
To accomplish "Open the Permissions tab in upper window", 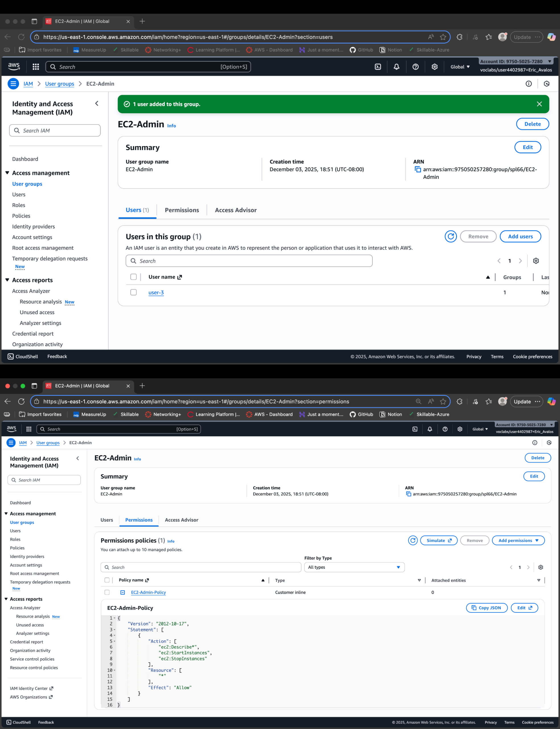I will click(182, 210).
